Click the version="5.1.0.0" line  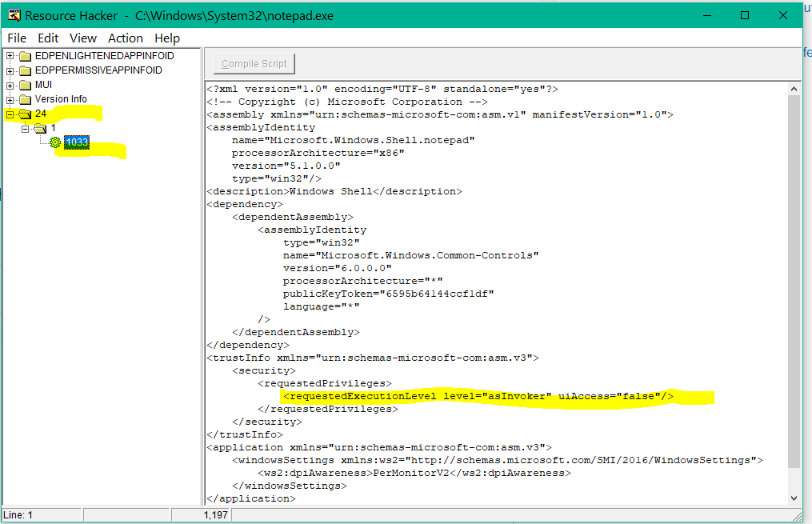tap(286, 166)
